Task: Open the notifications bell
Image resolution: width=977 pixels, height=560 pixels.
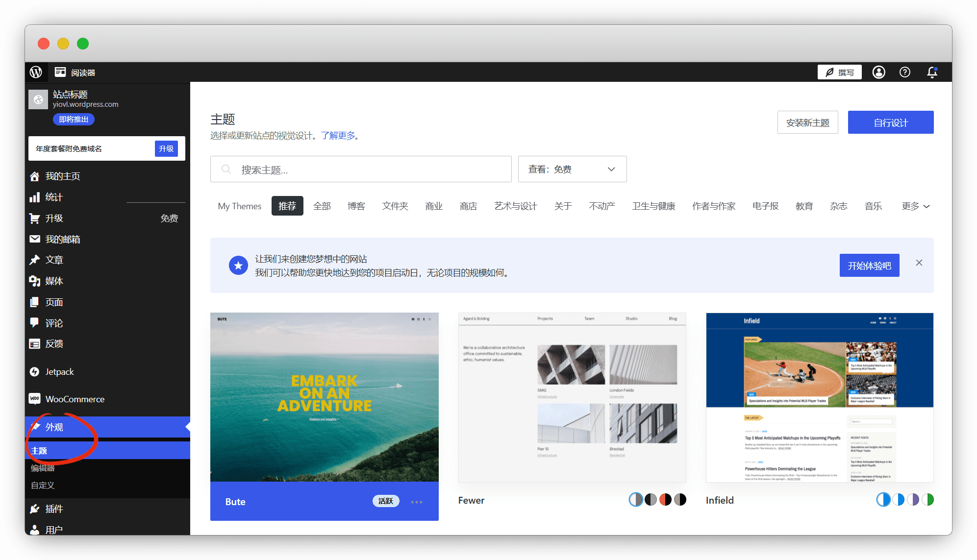Action: point(932,72)
